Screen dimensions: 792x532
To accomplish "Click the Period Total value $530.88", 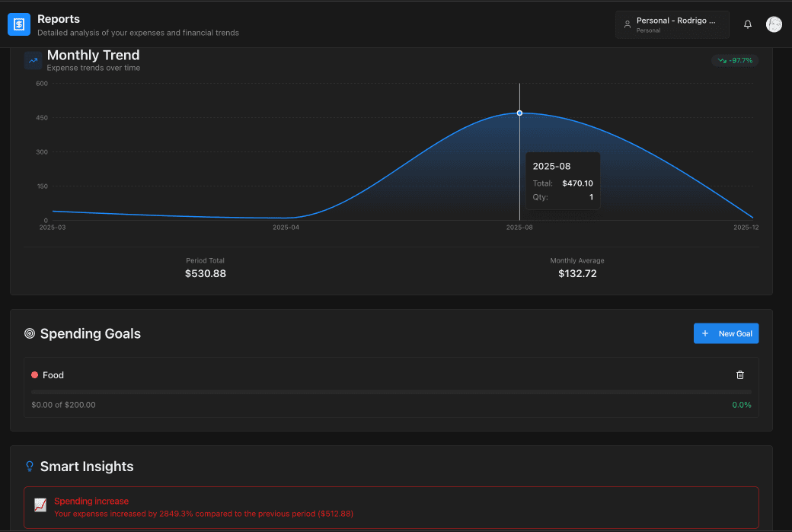I will (205, 273).
